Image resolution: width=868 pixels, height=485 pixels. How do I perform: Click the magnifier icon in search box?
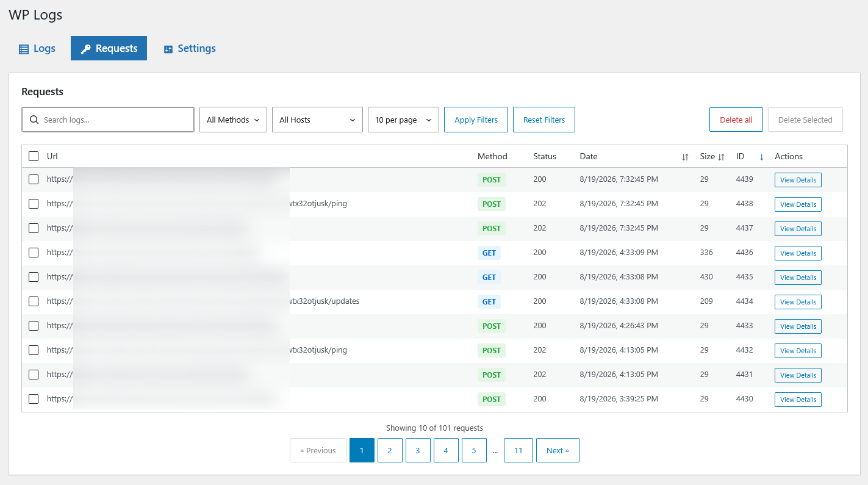[34, 120]
